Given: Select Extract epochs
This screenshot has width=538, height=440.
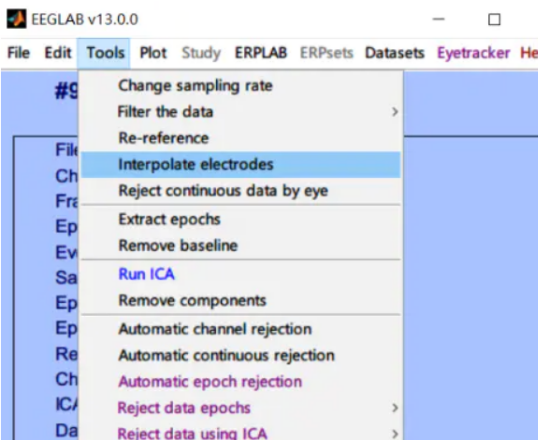Looking at the screenshot, I should (241, 219).
